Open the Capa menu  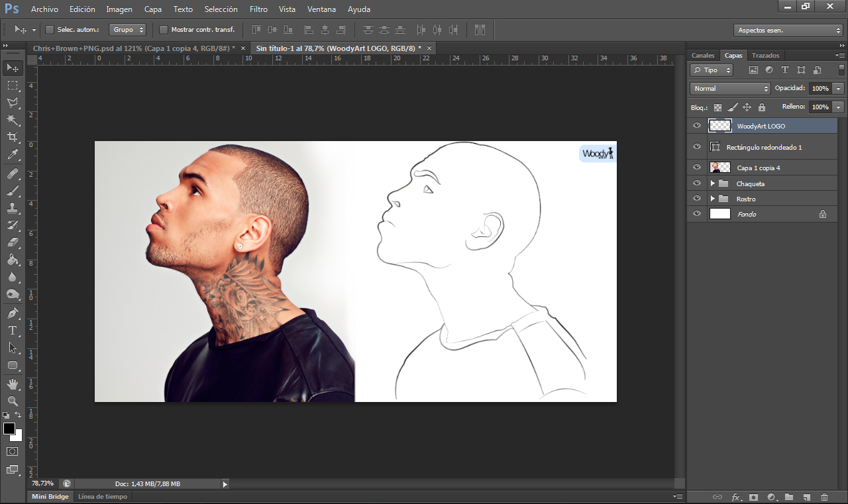point(153,9)
